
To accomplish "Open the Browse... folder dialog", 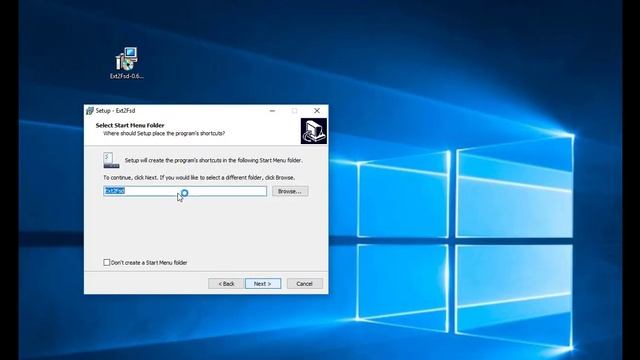I will [290, 191].
